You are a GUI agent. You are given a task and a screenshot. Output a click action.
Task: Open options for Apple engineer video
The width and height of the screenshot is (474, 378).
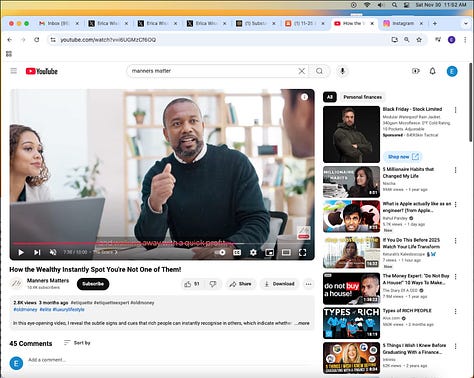[456, 204]
